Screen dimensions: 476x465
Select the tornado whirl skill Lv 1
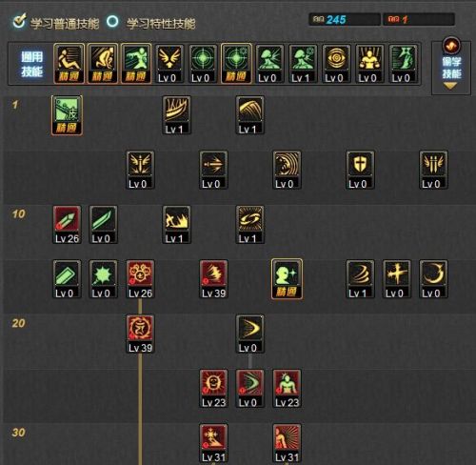360,279
